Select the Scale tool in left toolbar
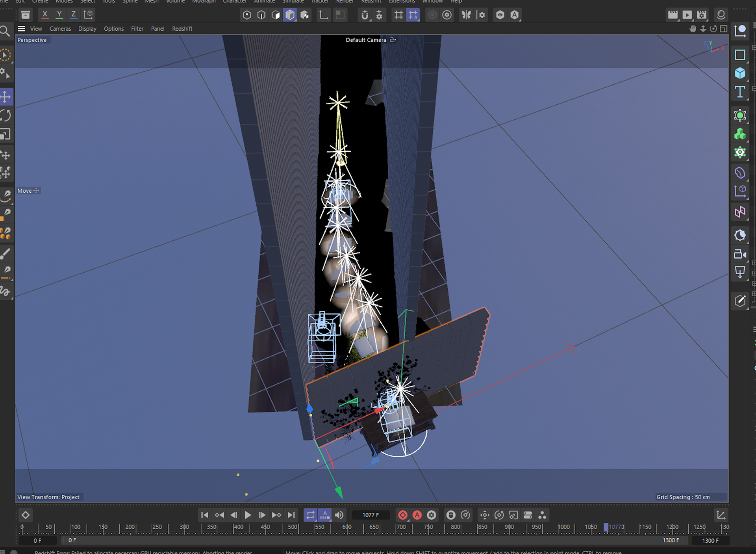 tap(6, 135)
